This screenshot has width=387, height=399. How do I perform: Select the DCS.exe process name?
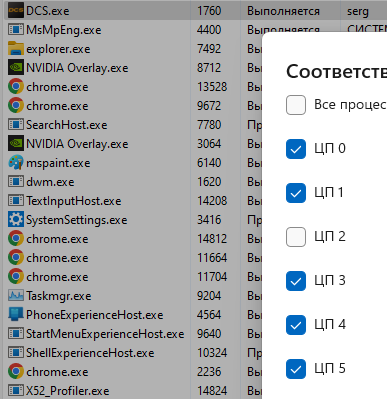tap(48, 11)
